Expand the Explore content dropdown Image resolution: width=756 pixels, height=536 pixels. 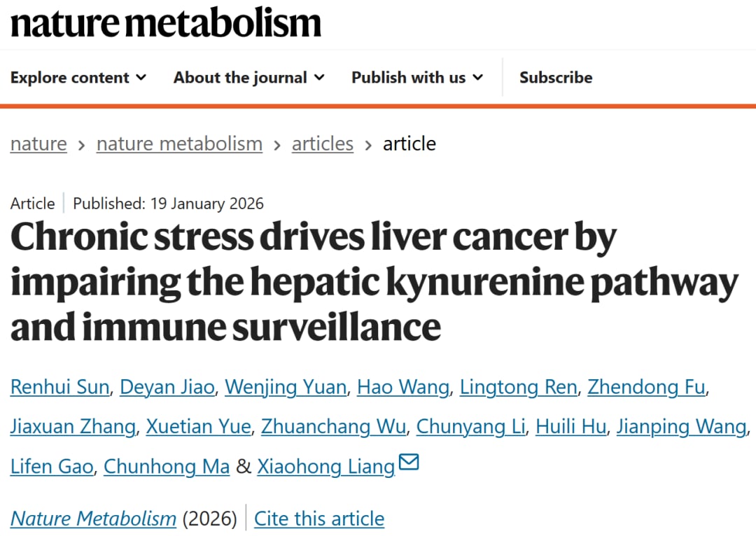78,78
